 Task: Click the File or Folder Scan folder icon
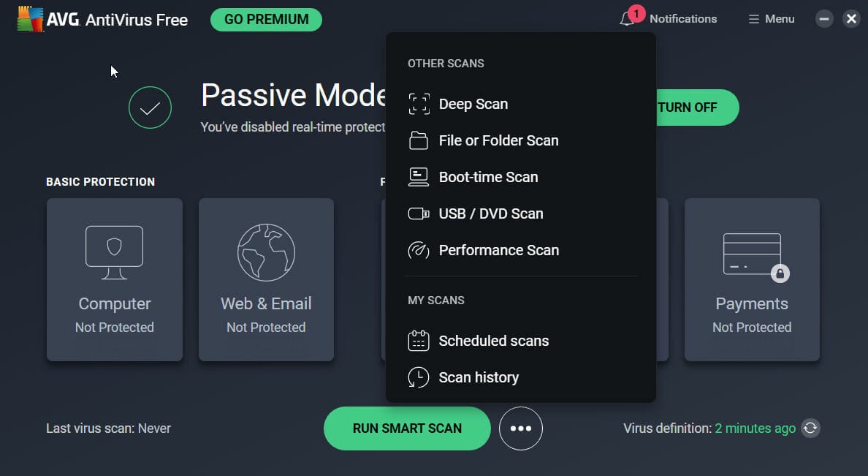[x=419, y=140]
